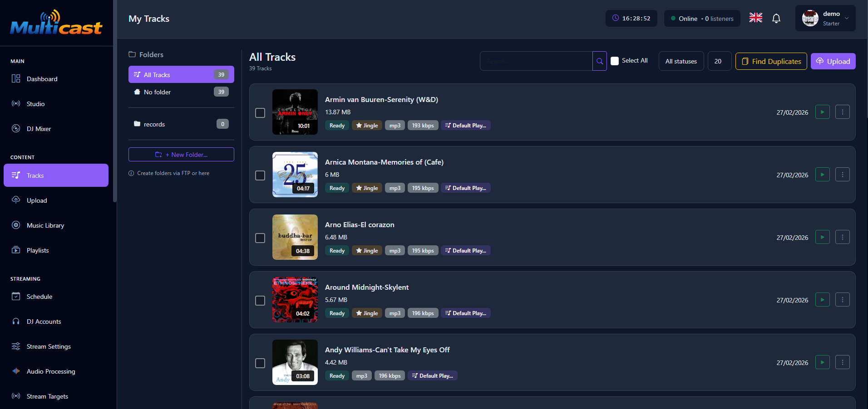Click the search magnifier icon
Screen dimensions: 868x409
pos(599,61)
